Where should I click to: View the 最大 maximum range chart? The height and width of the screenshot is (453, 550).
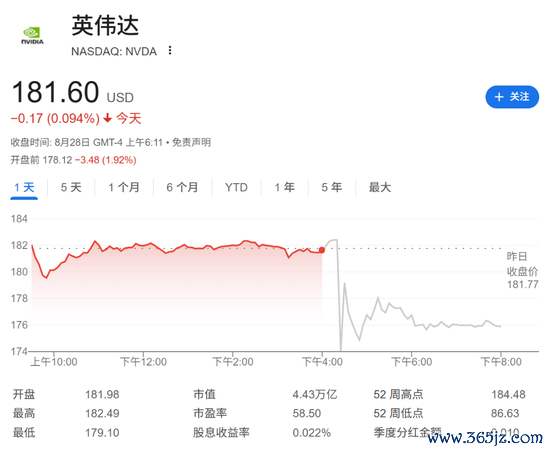(x=380, y=187)
